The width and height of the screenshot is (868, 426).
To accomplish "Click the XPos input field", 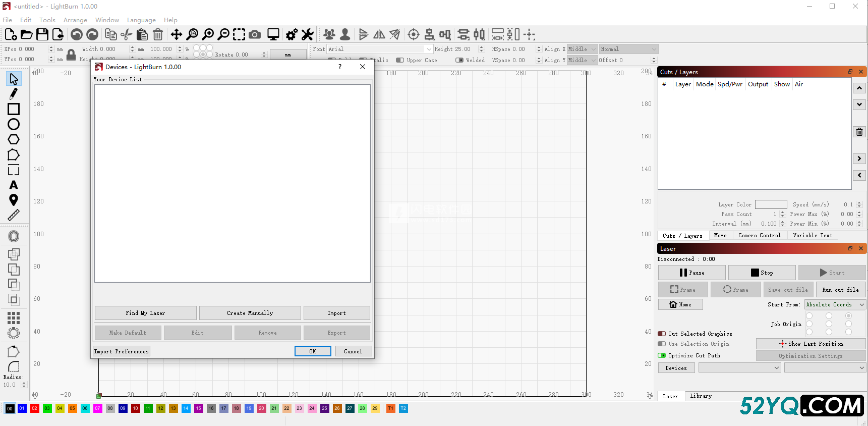I will pos(32,49).
